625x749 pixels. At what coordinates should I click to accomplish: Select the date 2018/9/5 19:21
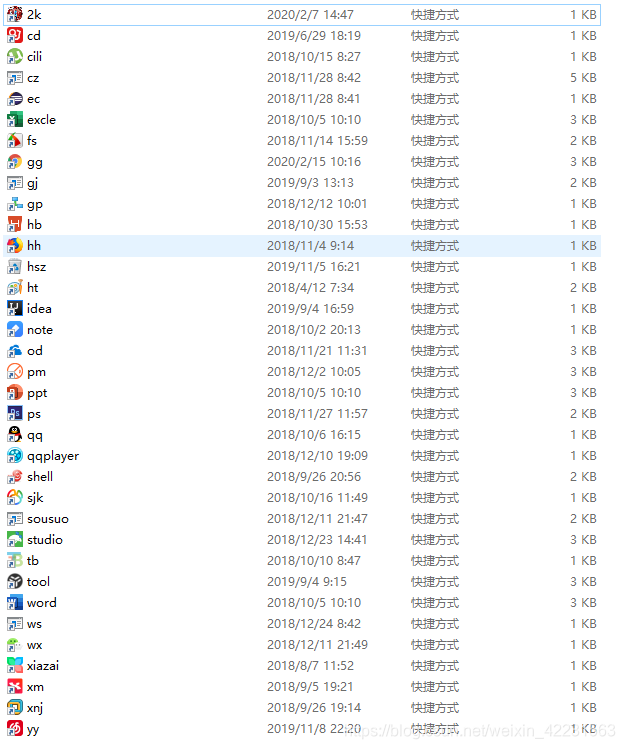[310, 687]
